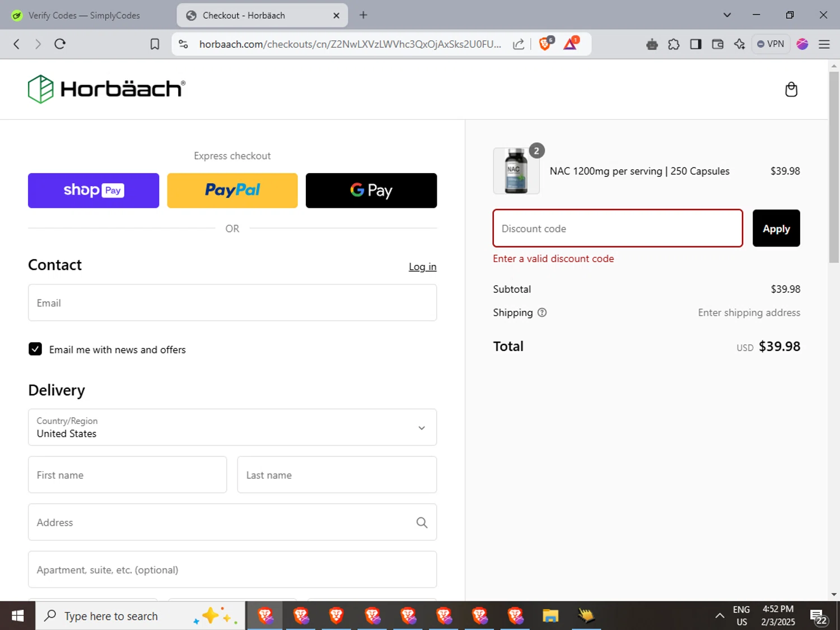
Task: Choose Google Pay express checkout
Action: coord(371,190)
